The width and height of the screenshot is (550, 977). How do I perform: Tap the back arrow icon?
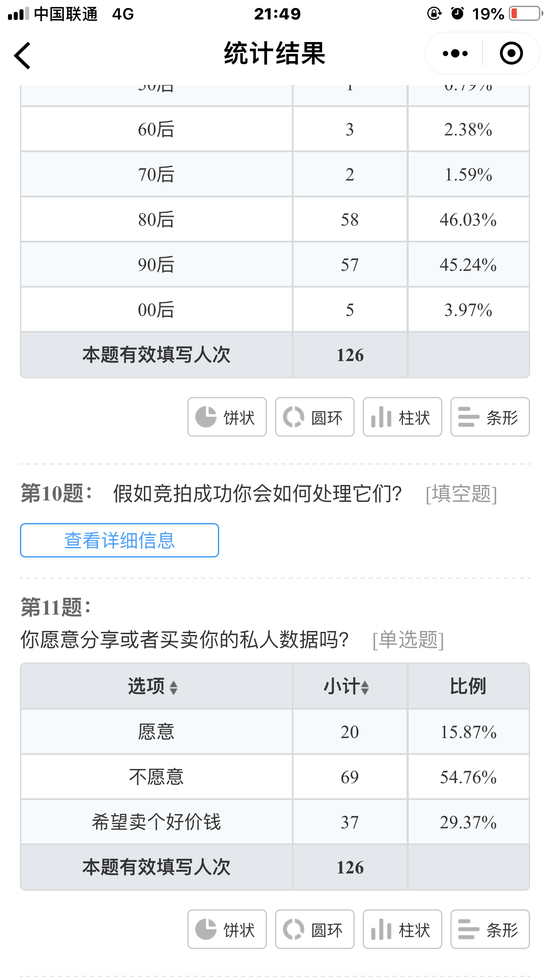[22, 55]
